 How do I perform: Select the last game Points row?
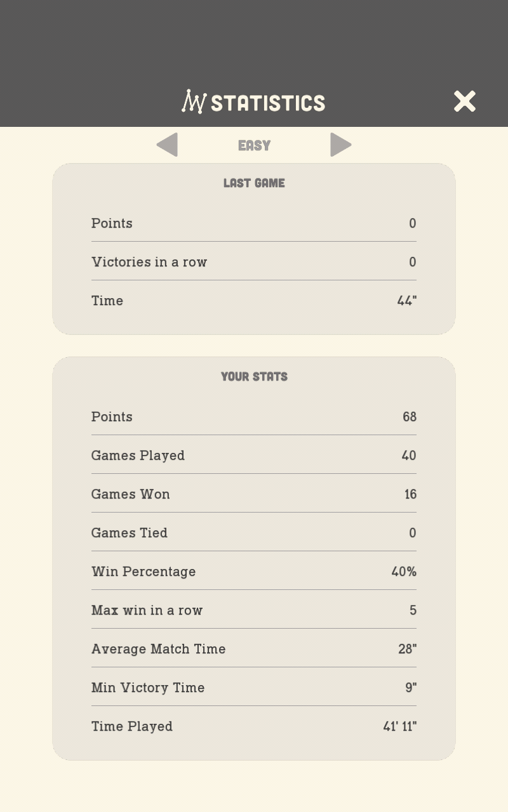pyautogui.click(x=254, y=223)
